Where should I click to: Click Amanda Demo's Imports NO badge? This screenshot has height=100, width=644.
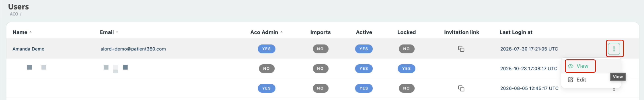[x=320, y=49]
